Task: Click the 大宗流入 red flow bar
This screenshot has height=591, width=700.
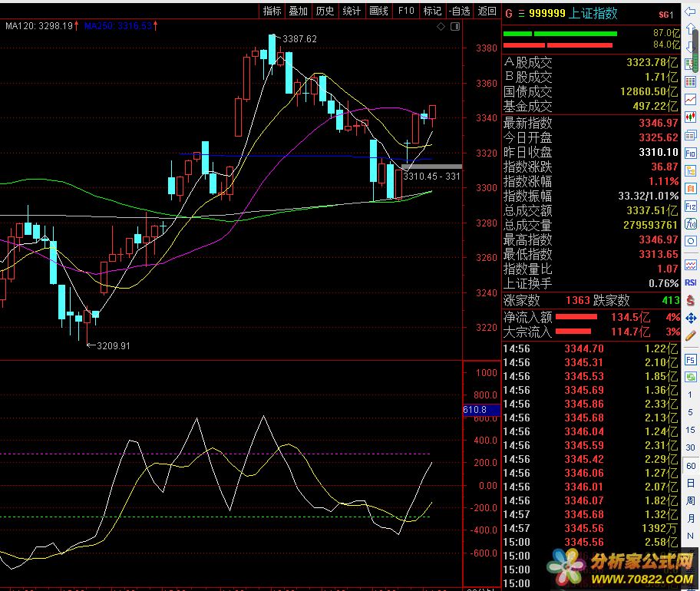Action: click(x=573, y=332)
